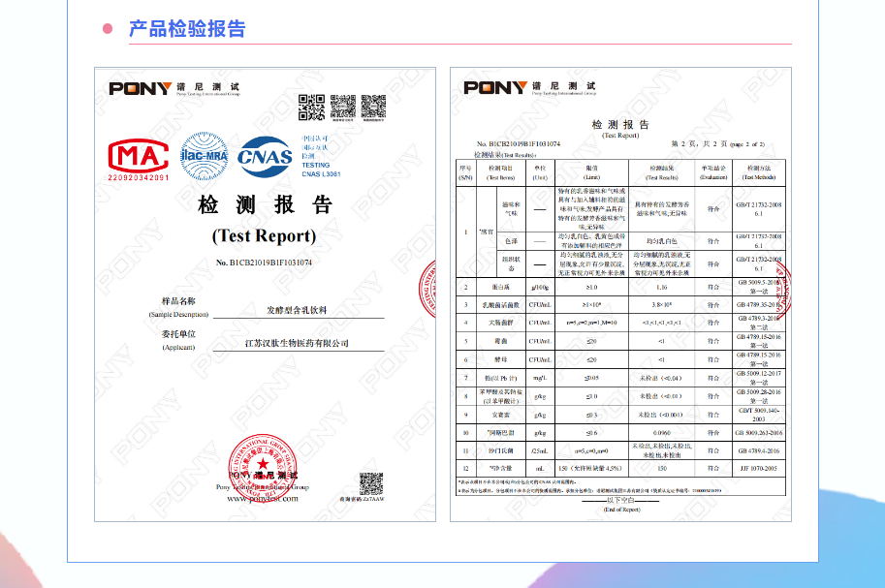Click the mg/L unit cell in lead row
The height and width of the screenshot is (588, 885).
click(x=540, y=378)
